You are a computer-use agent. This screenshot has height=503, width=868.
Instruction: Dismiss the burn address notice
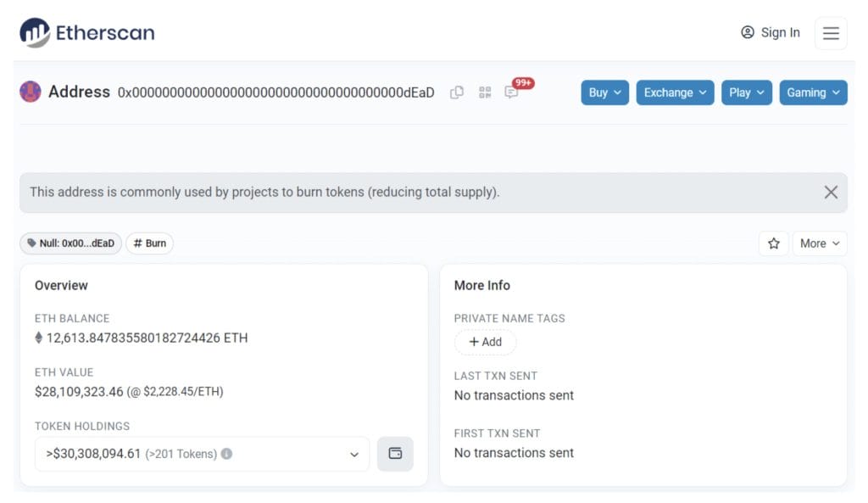831,193
